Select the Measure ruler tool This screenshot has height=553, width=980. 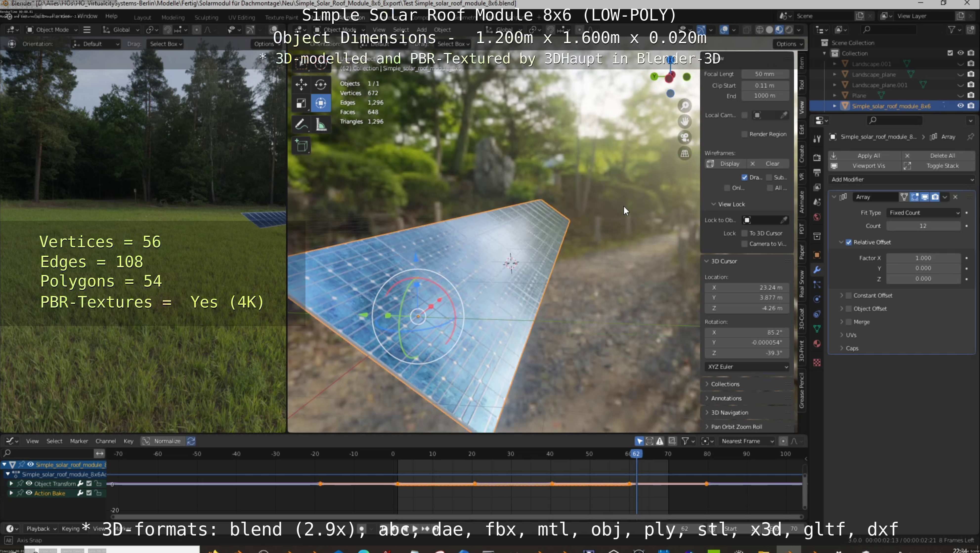[x=321, y=125]
